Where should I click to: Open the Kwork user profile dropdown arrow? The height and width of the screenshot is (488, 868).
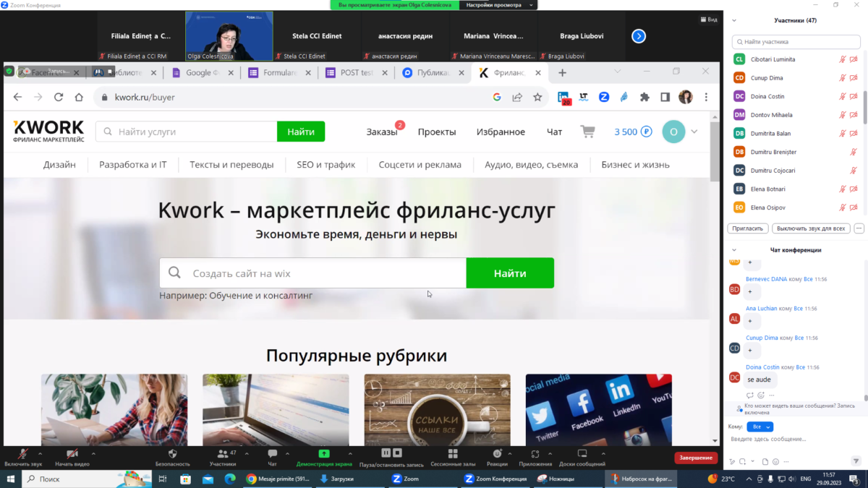pyautogui.click(x=694, y=132)
